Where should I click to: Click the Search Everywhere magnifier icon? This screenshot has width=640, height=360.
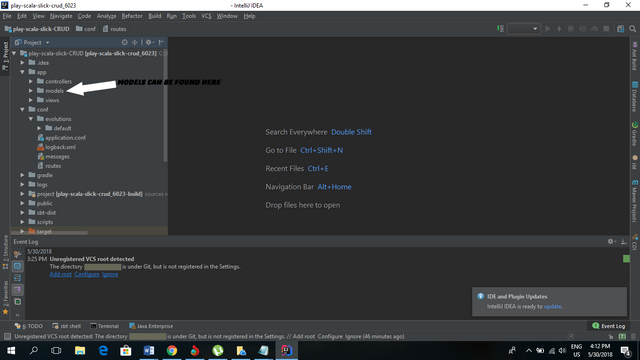click(632, 29)
